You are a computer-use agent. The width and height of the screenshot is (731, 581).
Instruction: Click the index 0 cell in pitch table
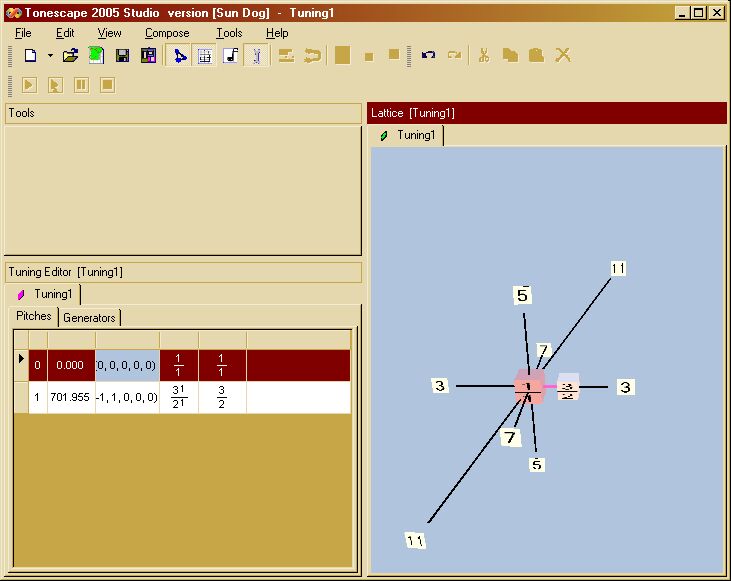coord(37,365)
